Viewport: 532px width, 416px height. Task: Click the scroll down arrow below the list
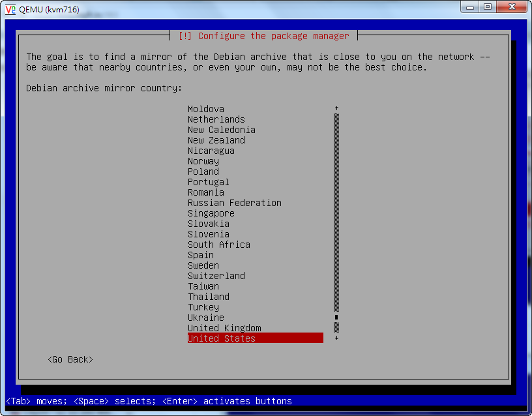336,338
